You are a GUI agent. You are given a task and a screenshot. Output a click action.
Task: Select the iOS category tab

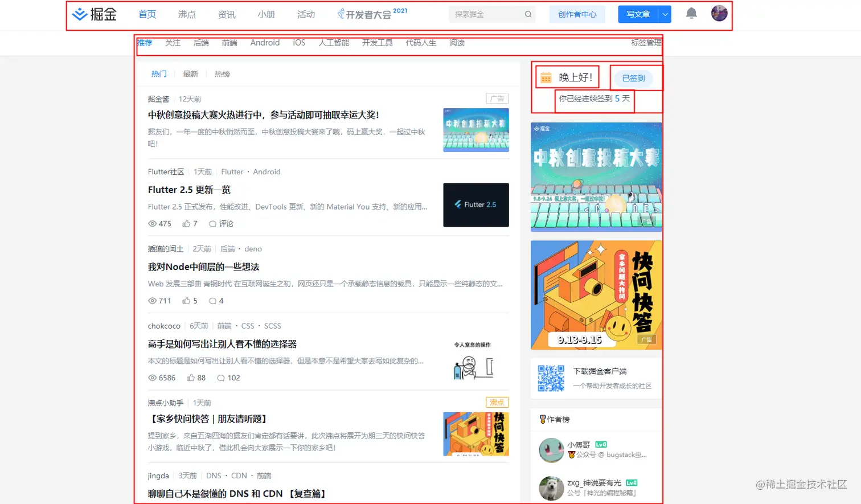point(299,43)
